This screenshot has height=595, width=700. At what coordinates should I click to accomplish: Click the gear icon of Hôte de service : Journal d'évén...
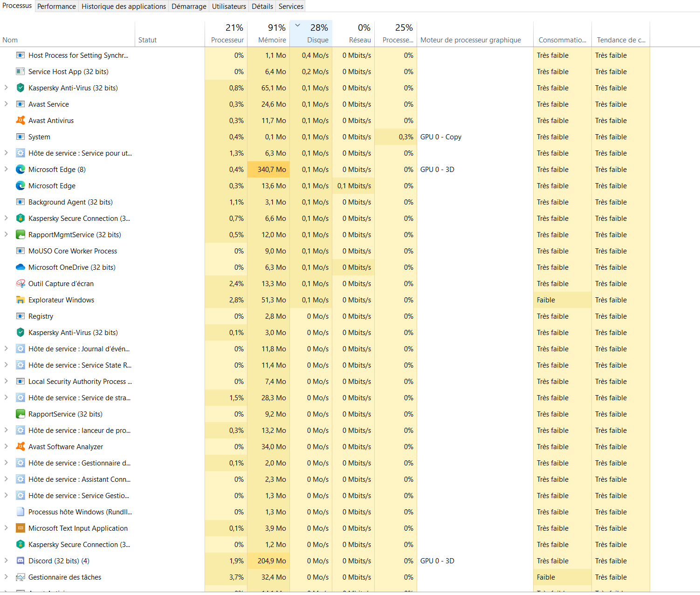[21, 349]
